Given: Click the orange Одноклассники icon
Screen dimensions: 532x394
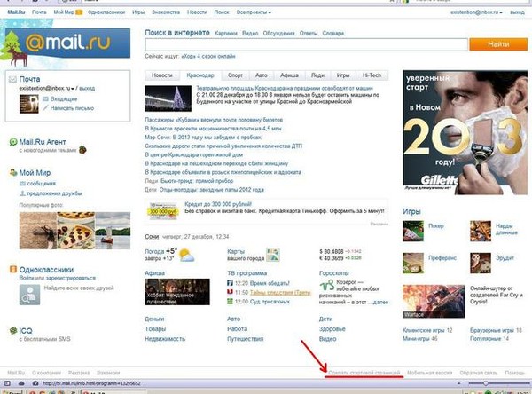Looking at the screenshot, I should point(13,270).
